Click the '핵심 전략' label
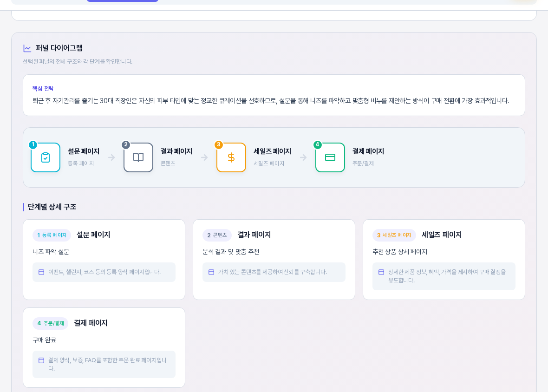 tap(43, 88)
